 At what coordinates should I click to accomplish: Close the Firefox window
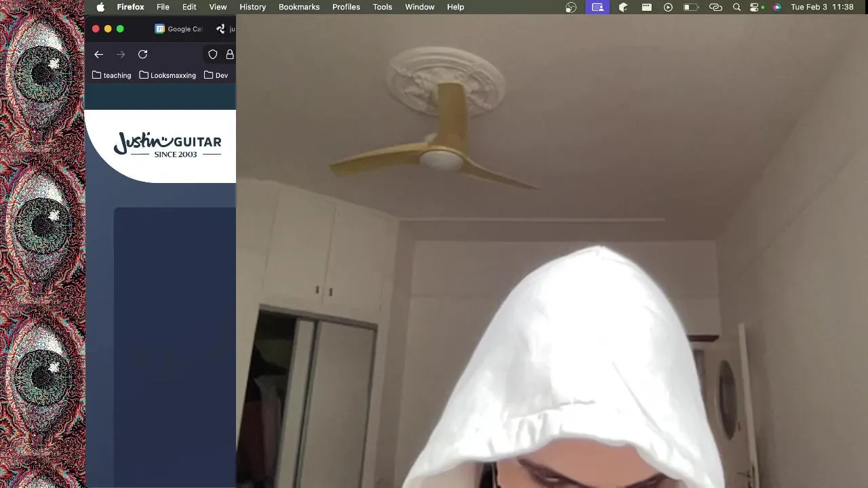[96, 28]
